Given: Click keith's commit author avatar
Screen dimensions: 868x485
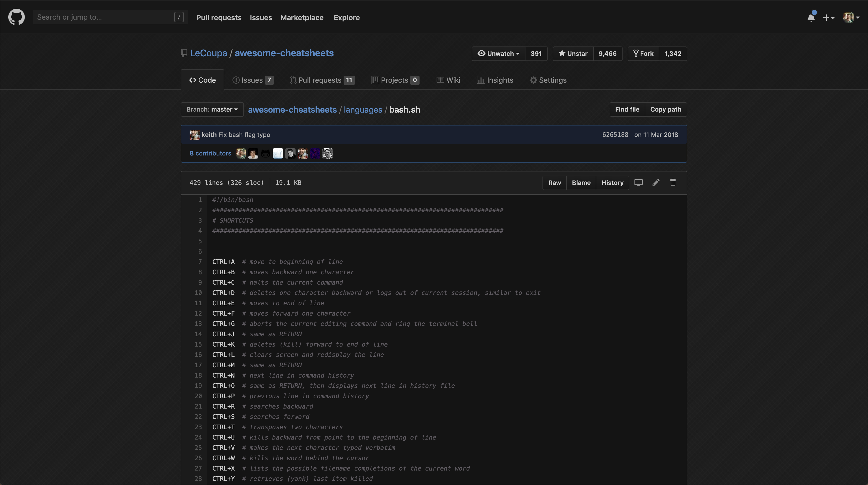Looking at the screenshot, I should pos(195,135).
